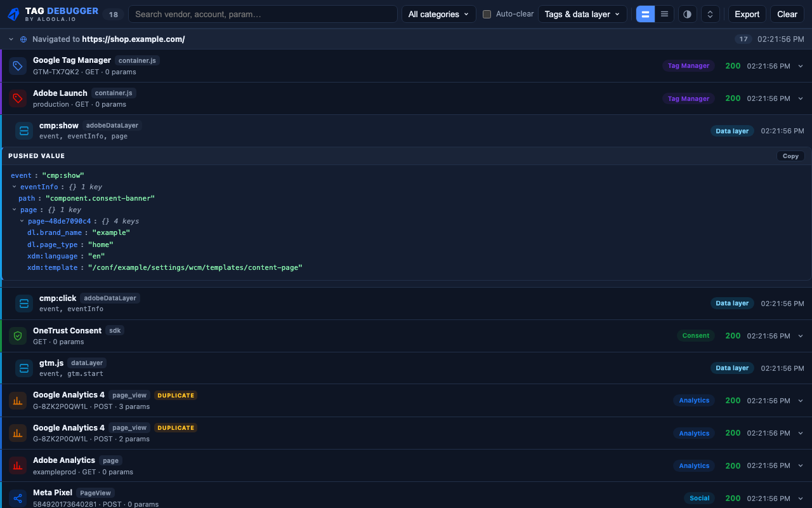Click the Analytics badge on Adobe Analytics row

[694, 465]
